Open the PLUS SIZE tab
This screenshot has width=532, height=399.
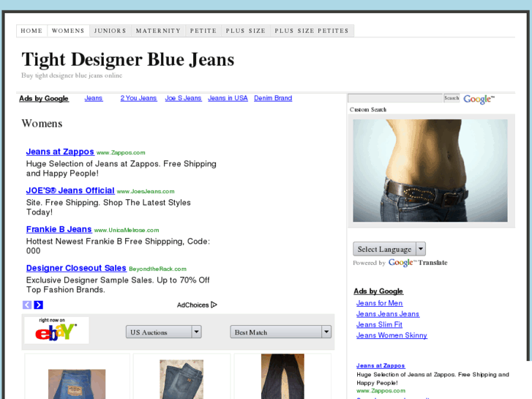click(246, 31)
